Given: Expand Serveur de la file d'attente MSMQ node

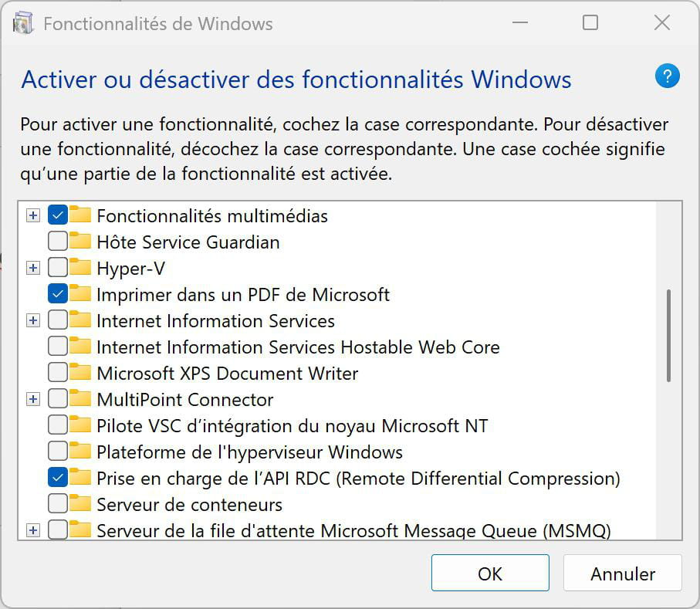Looking at the screenshot, I should tap(32, 530).
